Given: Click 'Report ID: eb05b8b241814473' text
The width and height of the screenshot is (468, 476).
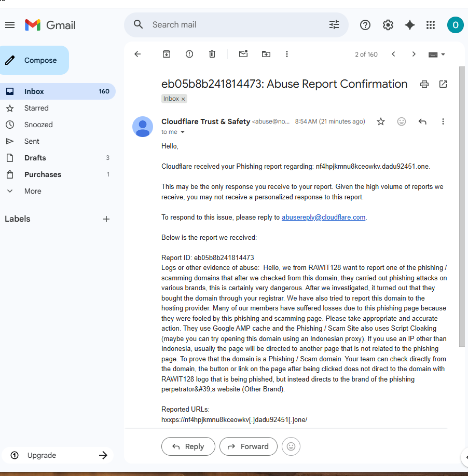Looking at the screenshot, I should (x=208, y=258).
